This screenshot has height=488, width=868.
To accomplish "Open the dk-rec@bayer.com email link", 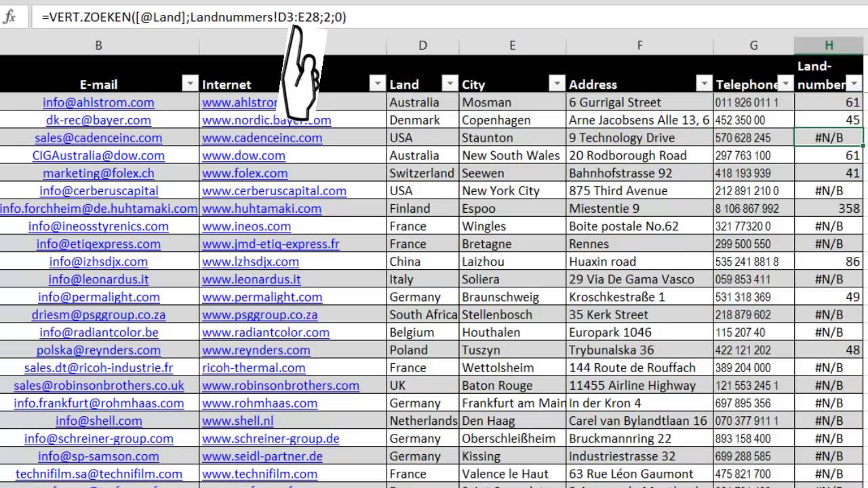I will (98, 120).
